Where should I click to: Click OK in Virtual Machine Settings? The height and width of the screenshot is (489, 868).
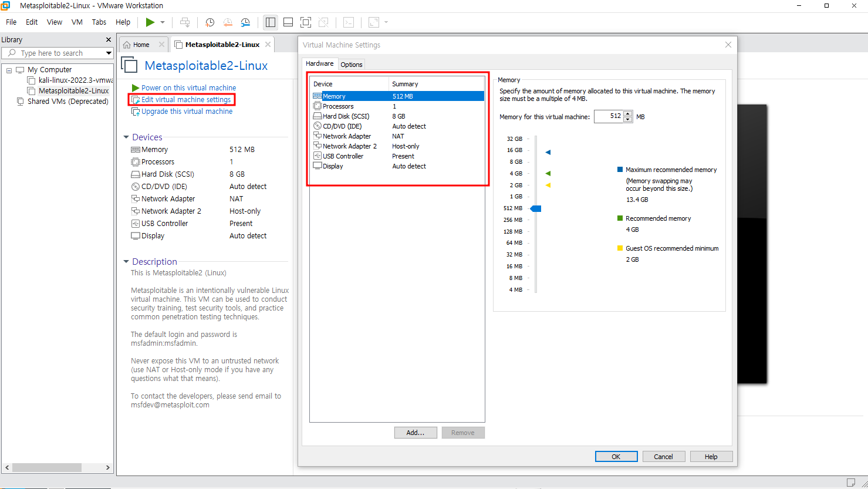616,457
